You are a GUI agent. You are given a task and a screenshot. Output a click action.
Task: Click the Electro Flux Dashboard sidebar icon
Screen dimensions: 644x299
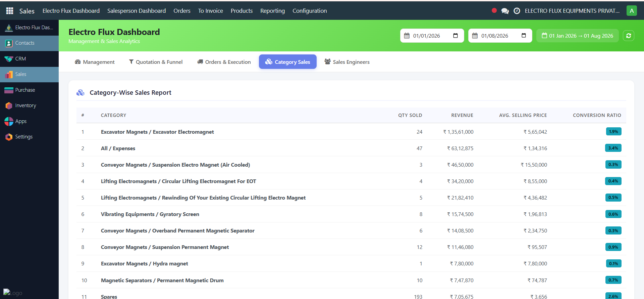tap(9, 28)
